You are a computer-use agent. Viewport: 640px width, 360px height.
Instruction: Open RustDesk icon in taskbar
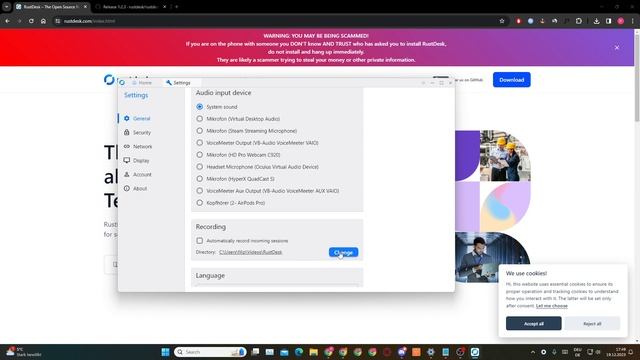click(475, 352)
